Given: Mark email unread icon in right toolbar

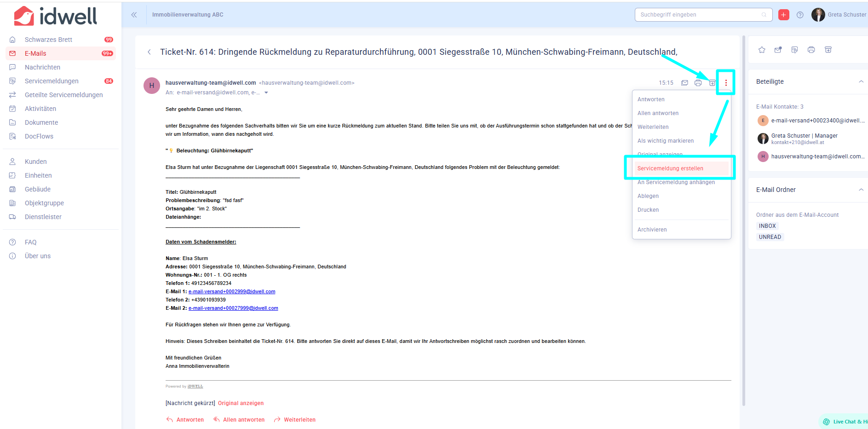Looking at the screenshot, I should click(x=778, y=50).
